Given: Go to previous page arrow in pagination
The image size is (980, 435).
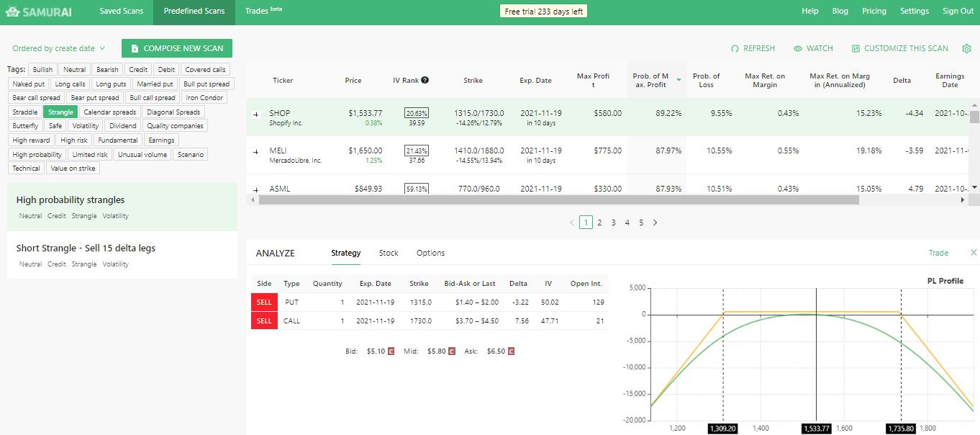Looking at the screenshot, I should pyautogui.click(x=572, y=223).
